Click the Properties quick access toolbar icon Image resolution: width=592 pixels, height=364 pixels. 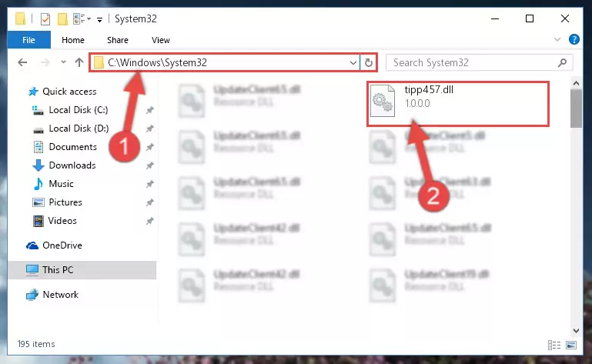coord(45,19)
